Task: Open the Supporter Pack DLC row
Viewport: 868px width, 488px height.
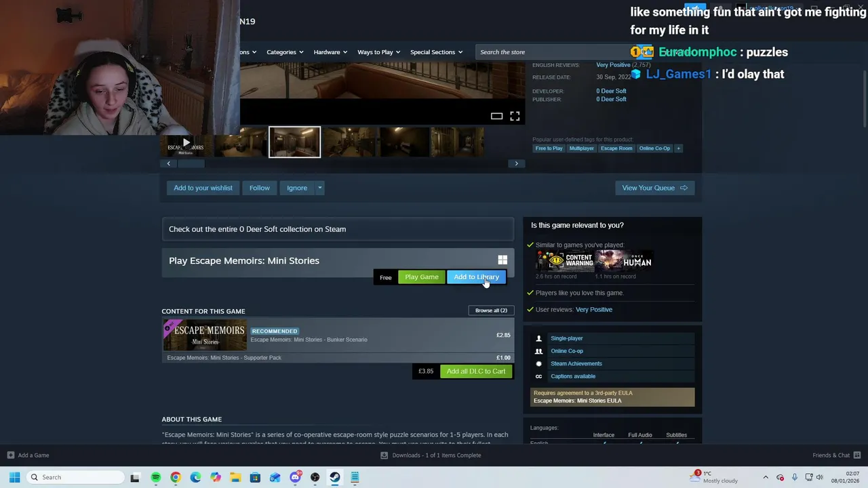Action: coord(338,358)
